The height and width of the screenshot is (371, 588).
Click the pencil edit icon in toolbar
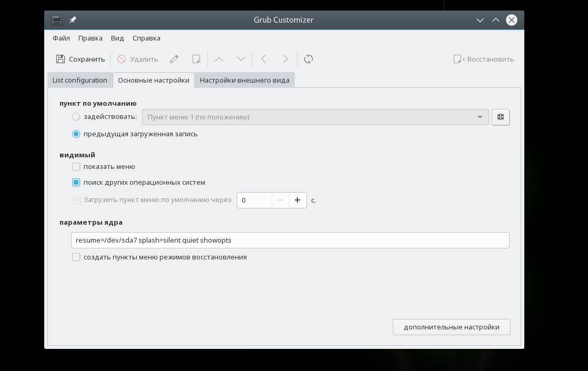click(x=174, y=59)
